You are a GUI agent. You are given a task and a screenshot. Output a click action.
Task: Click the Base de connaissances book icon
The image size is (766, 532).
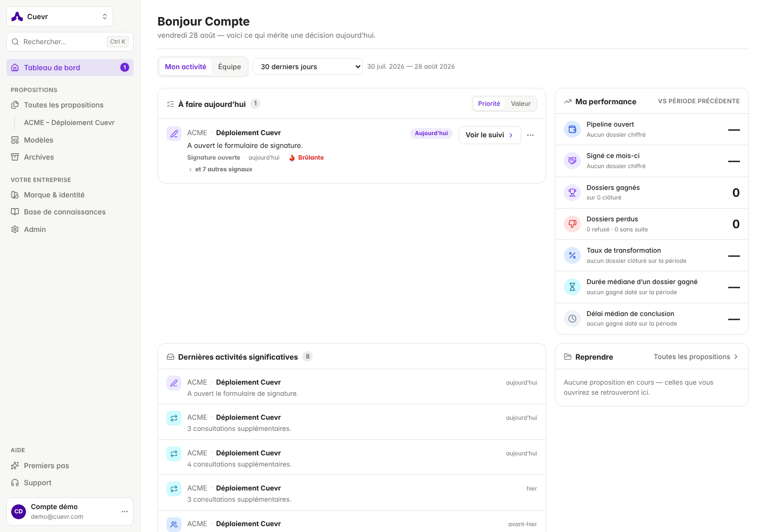pyautogui.click(x=15, y=212)
